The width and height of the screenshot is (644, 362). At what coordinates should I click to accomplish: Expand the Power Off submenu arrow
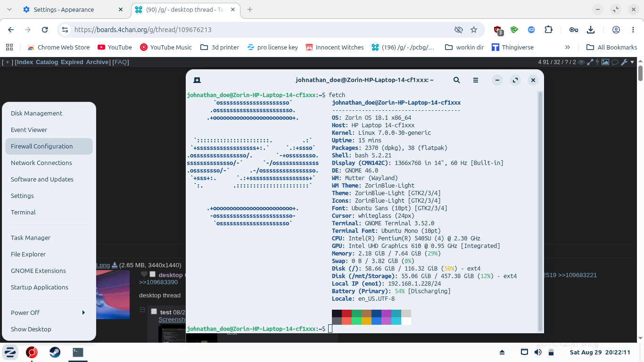pos(83,313)
